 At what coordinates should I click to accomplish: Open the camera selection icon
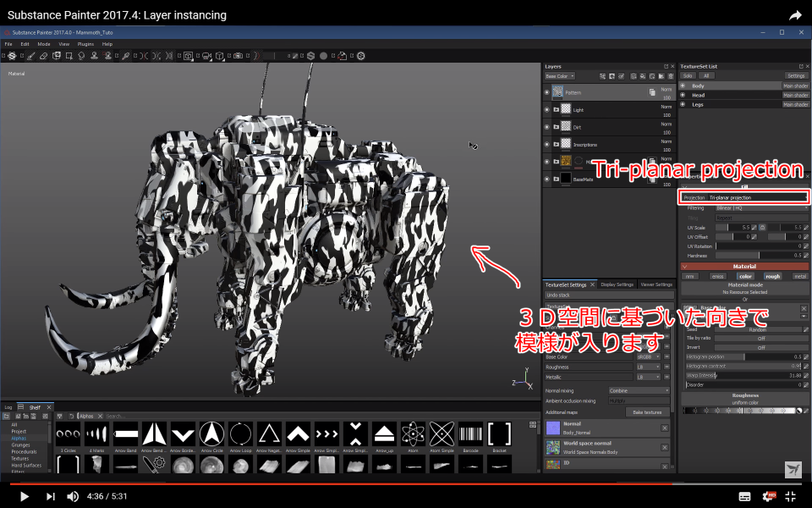coord(206,56)
